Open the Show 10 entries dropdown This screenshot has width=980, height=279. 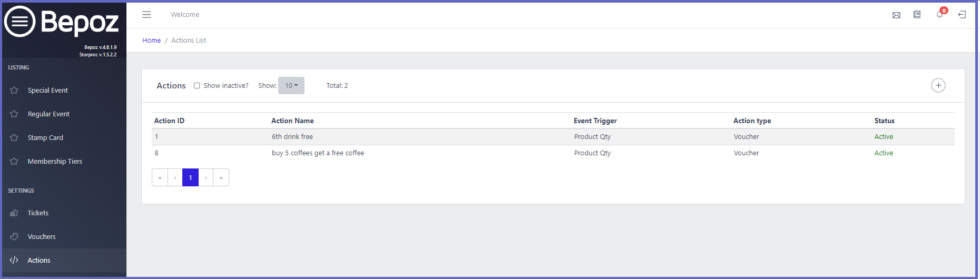(x=291, y=86)
